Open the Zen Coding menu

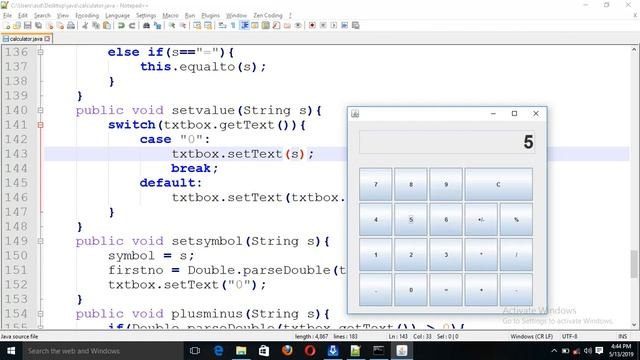[268, 16]
